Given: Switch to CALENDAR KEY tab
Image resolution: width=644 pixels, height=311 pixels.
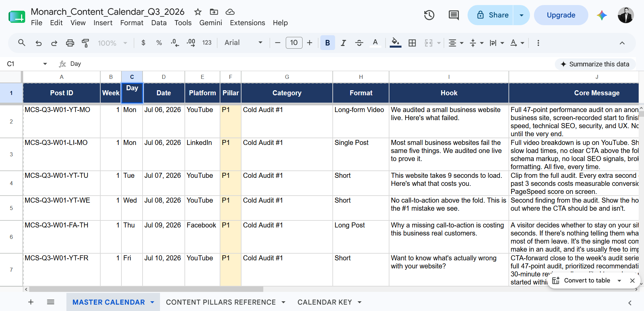Looking at the screenshot, I should click(325, 302).
